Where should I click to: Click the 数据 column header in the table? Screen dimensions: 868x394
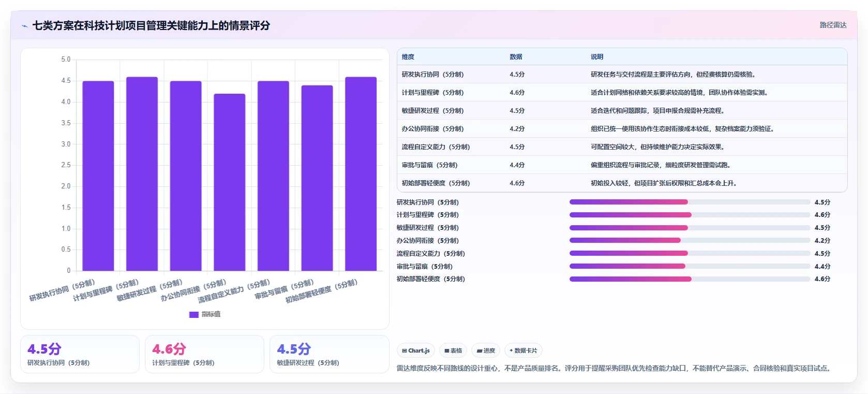click(516, 57)
